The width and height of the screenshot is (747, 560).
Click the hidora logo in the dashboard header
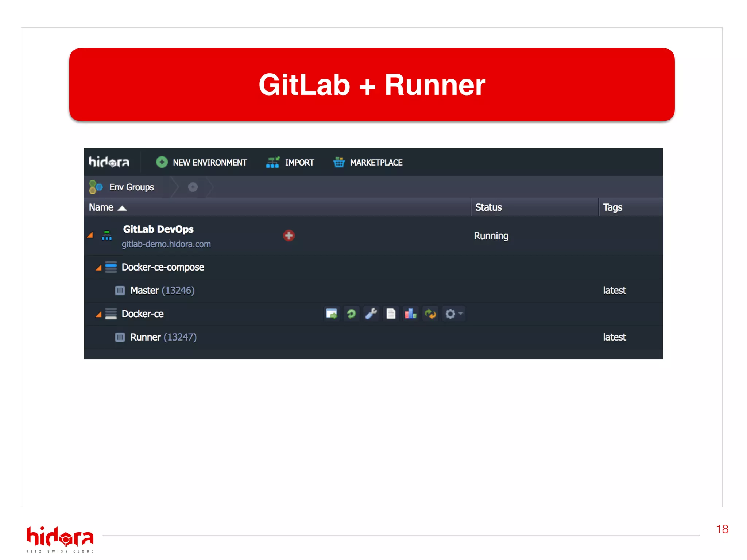[109, 162]
